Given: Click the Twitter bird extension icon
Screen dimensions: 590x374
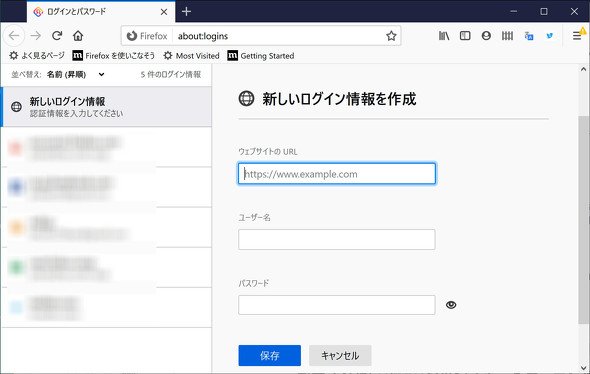Looking at the screenshot, I should click(x=550, y=36).
